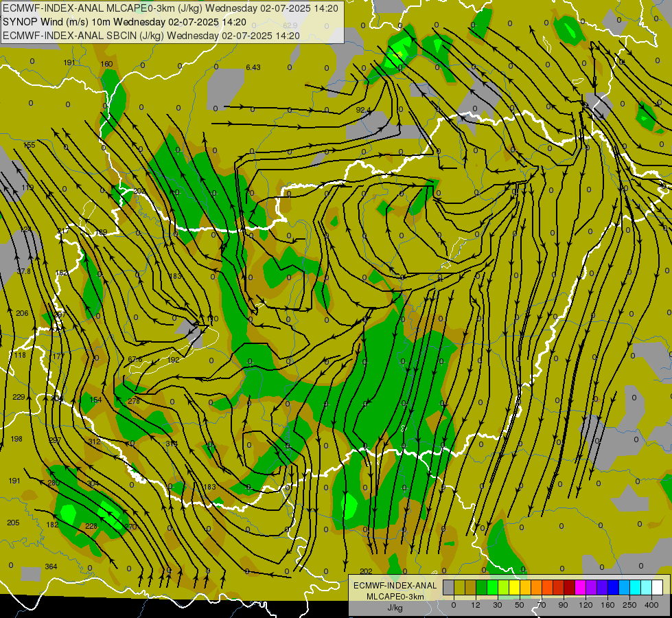
Task: Click the magenta legend swatch
Action: [x=581, y=587]
